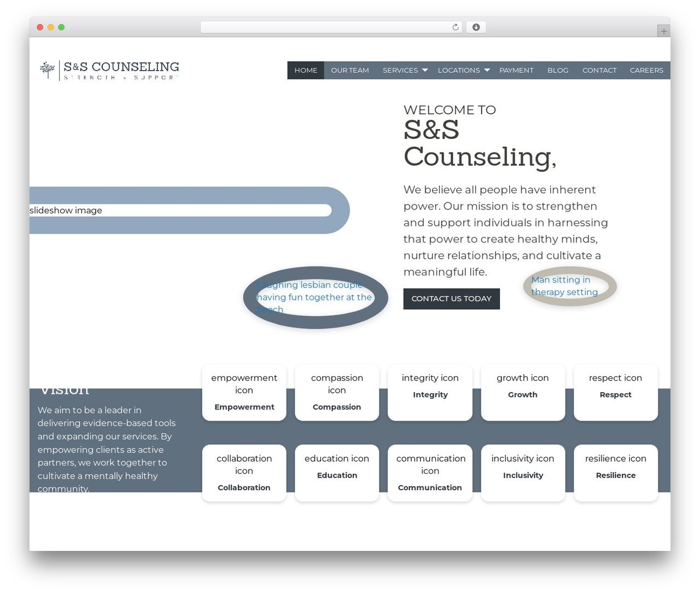
Task: Maximize the browser window with green button
Action: [x=61, y=27]
